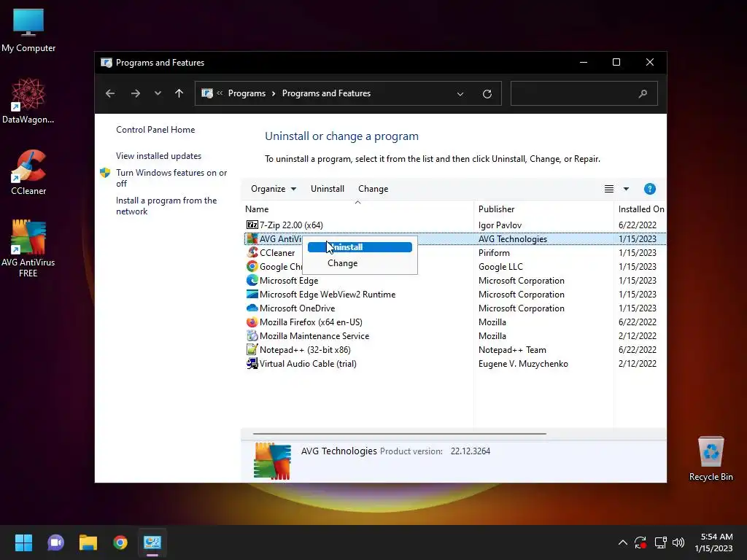
Task: Select CCleaner in the program list
Action: (x=277, y=253)
